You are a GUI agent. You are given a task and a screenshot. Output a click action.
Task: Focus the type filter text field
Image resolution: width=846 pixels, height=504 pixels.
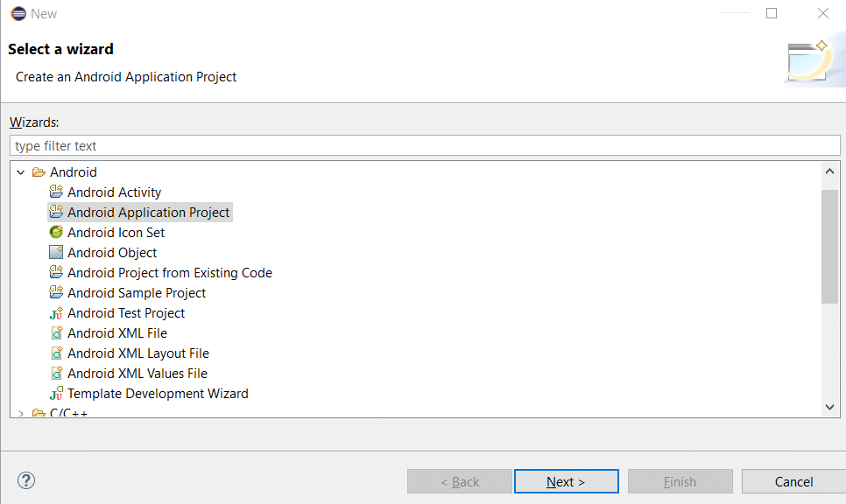pyautogui.click(x=425, y=145)
